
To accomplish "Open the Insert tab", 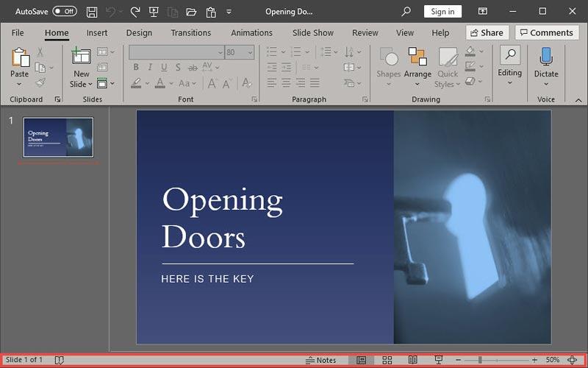I will (97, 33).
